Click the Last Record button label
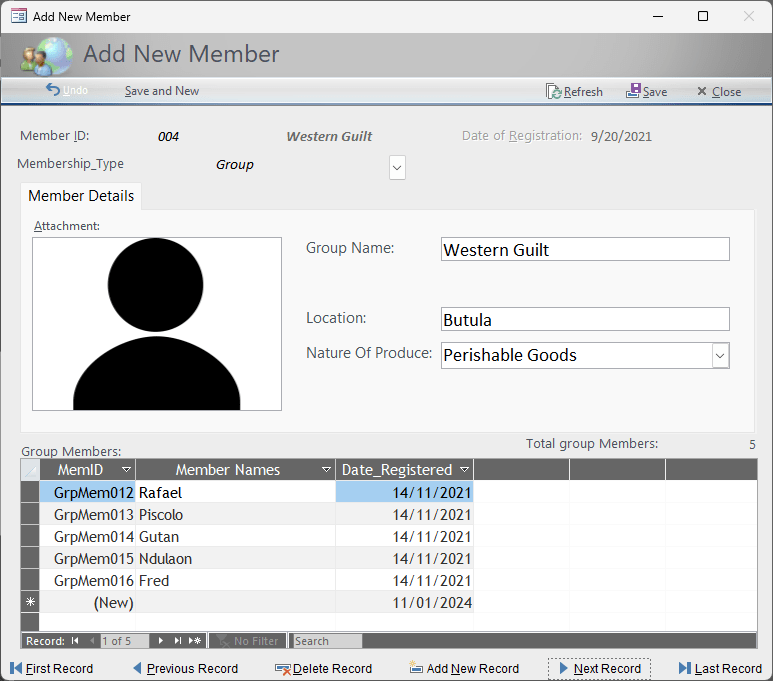Image resolution: width=773 pixels, height=681 pixels. (x=728, y=669)
